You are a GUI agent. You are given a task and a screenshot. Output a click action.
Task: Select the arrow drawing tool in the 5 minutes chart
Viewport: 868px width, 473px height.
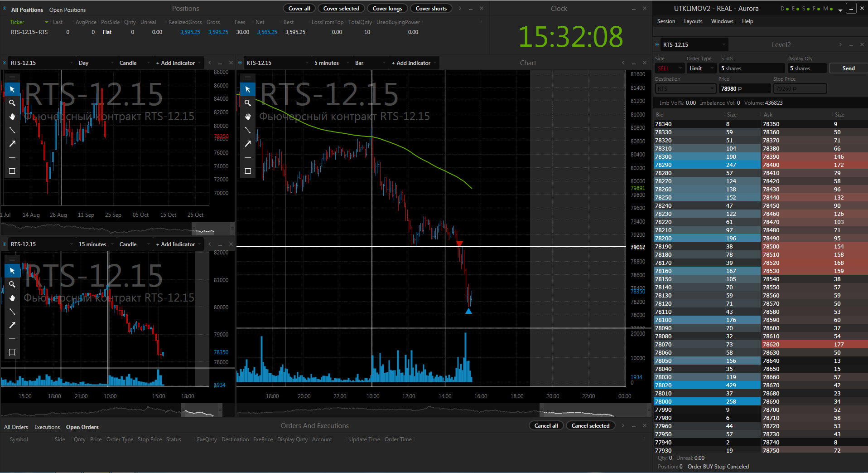[x=248, y=144]
